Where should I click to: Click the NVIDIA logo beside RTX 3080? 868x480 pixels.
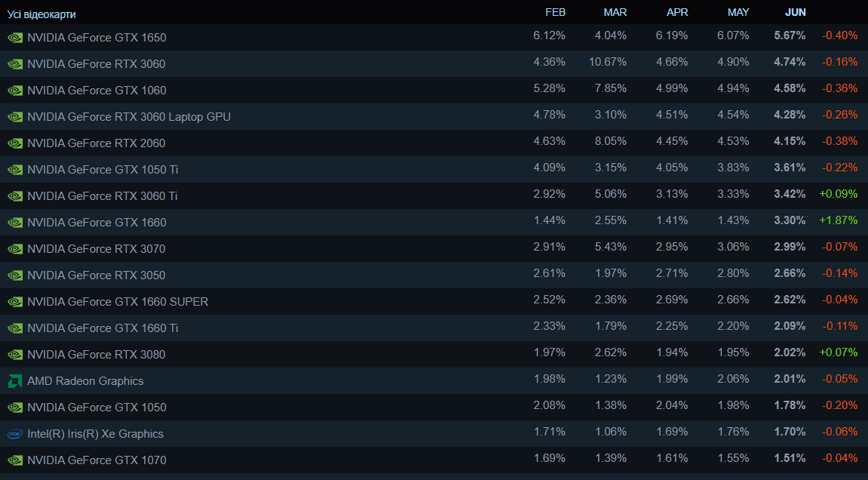pos(15,355)
